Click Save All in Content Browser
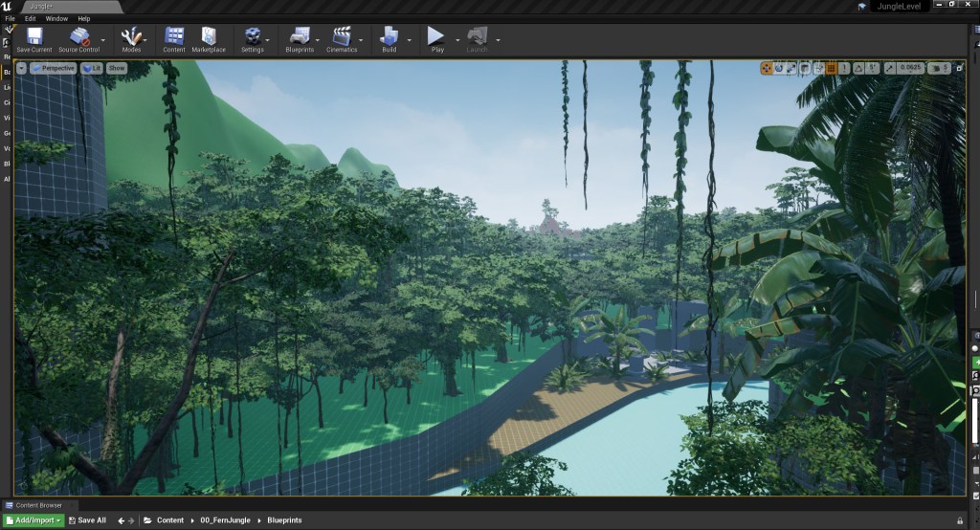The image size is (980, 530). click(x=87, y=520)
